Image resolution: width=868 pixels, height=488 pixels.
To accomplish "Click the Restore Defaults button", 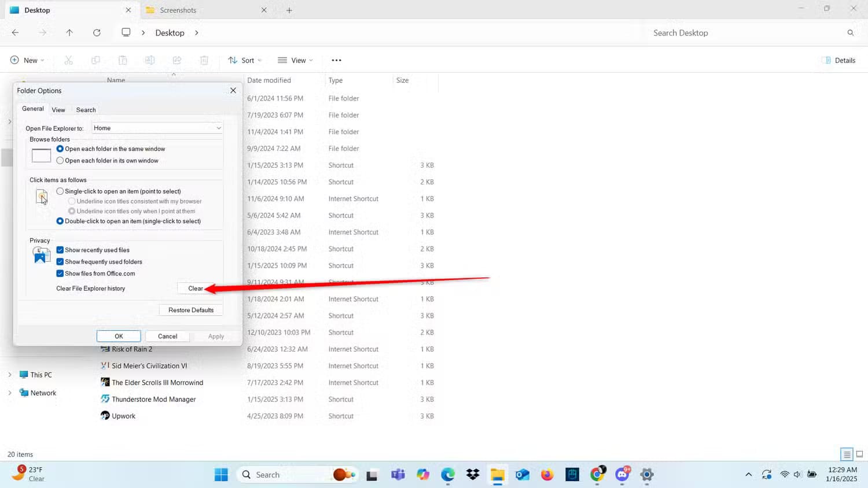I will coord(191,310).
